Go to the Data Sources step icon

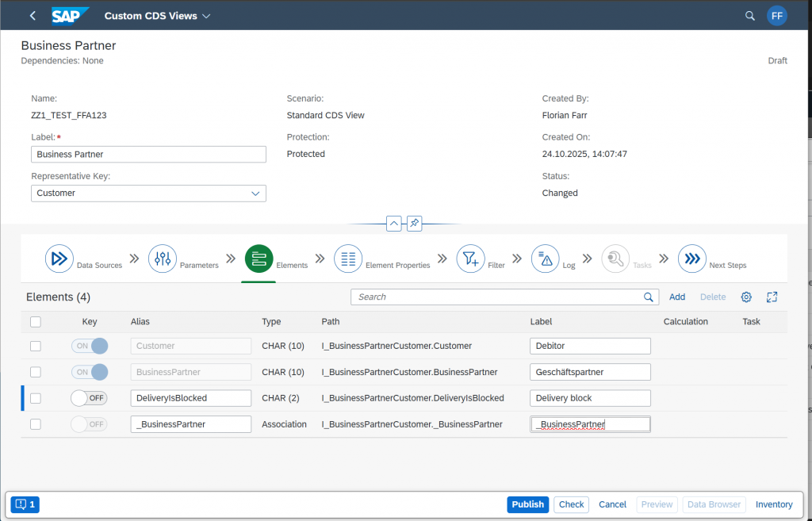click(x=59, y=259)
